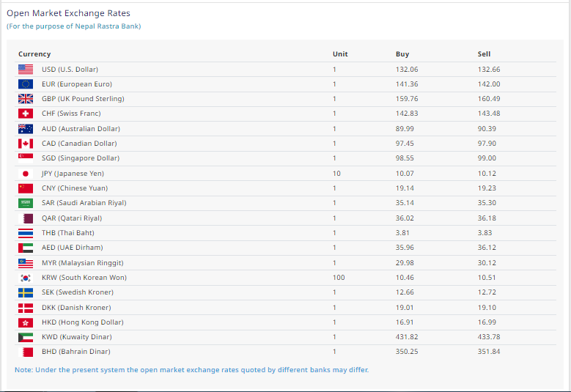Click the Swiss Franc flag icon
Screen dimensions: 571x392
coord(26,114)
